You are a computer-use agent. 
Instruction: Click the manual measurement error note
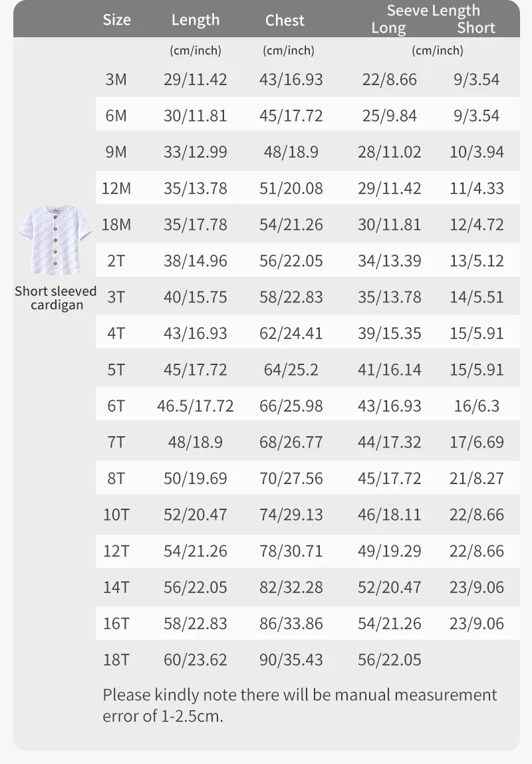299,705
